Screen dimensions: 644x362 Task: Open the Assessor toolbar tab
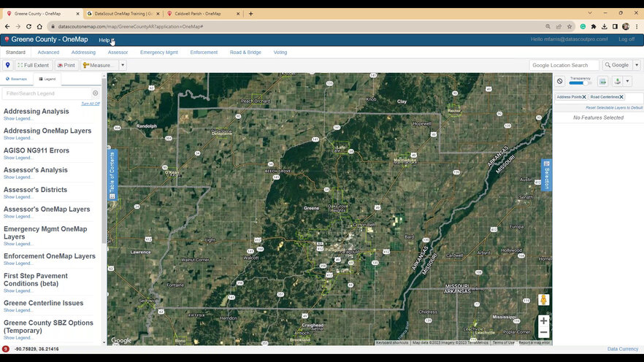(x=118, y=53)
